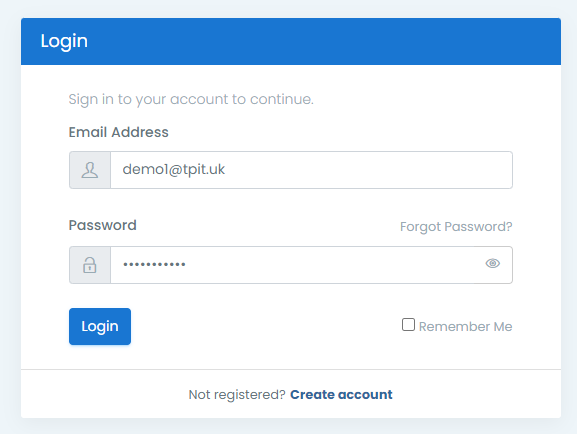
Task: Click the 'Sign in to your account' subtitle
Action: [x=191, y=99]
